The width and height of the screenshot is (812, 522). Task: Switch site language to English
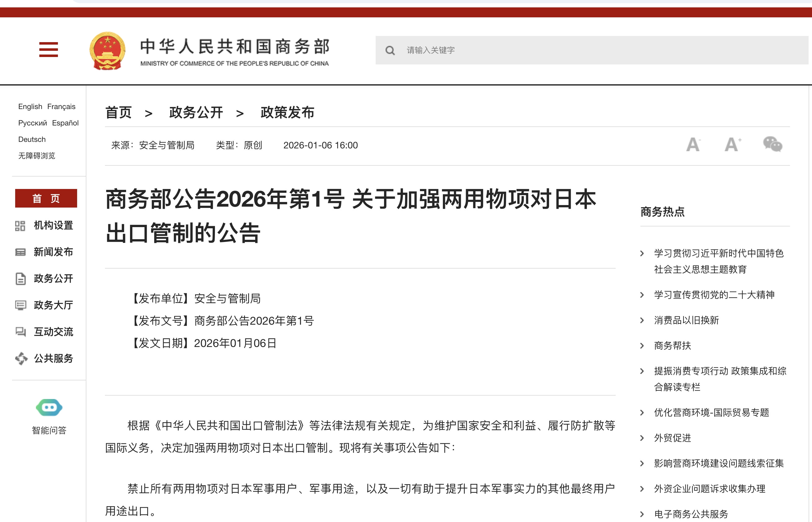[30, 107]
